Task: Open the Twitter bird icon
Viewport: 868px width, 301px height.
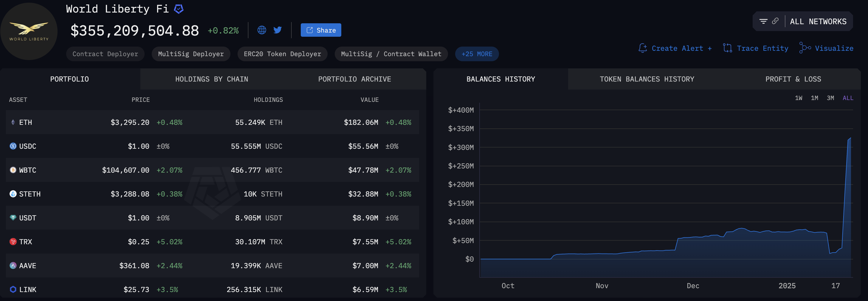Action: [x=277, y=30]
